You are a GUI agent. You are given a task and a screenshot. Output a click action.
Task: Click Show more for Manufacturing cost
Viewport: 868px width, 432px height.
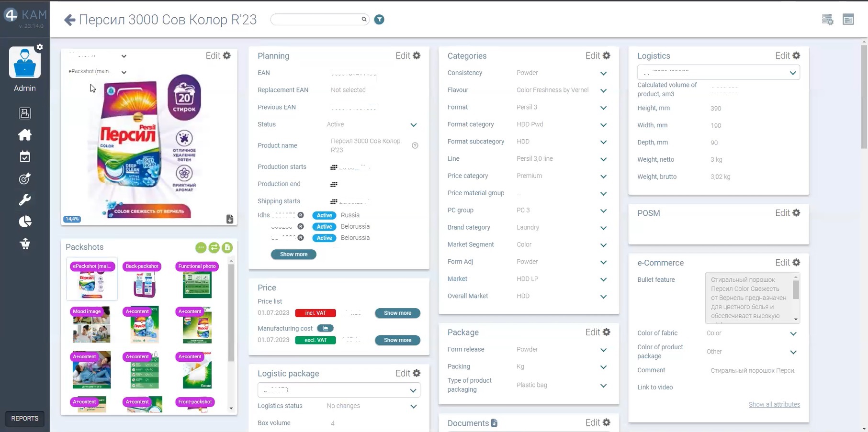click(x=397, y=340)
